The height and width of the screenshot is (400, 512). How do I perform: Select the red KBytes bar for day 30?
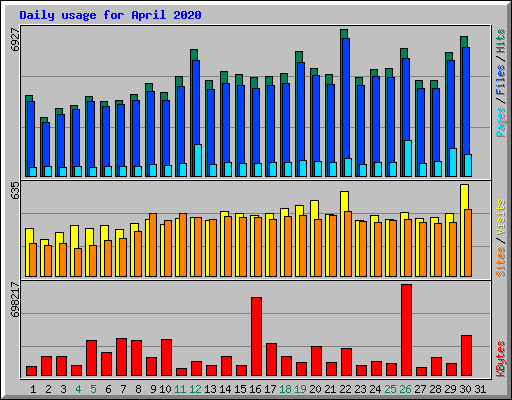(x=466, y=356)
